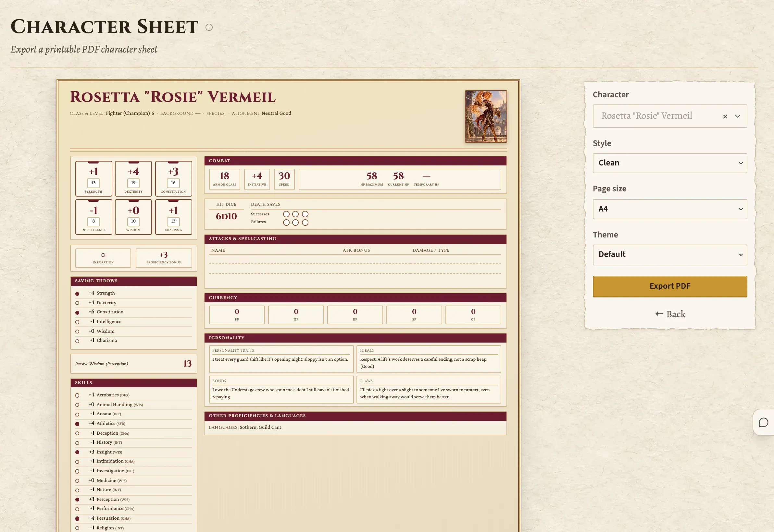Click the Rosetta "Rosie" Vermeil sheet title
774x532 pixels.
173,97
